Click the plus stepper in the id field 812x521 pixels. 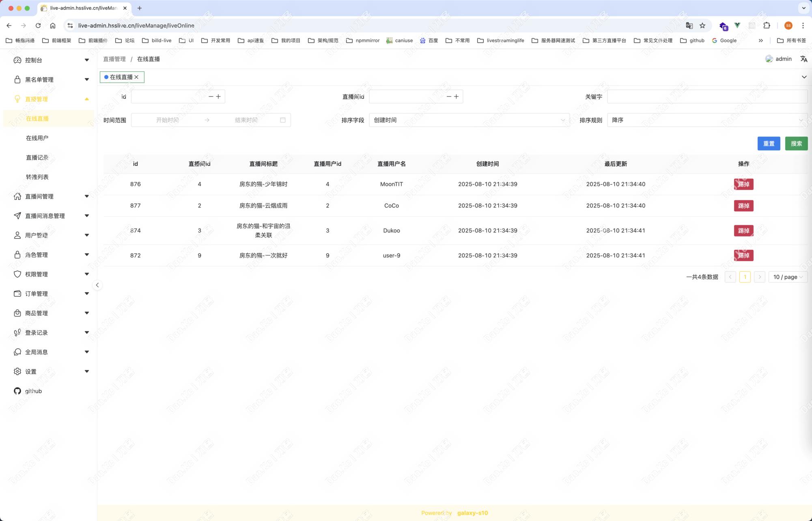(218, 96)
